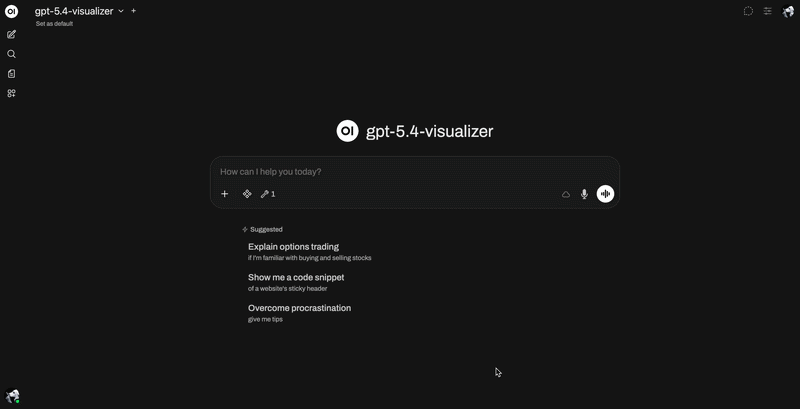Toggle temporary chat with the dashed circle icon

[748, 11]
